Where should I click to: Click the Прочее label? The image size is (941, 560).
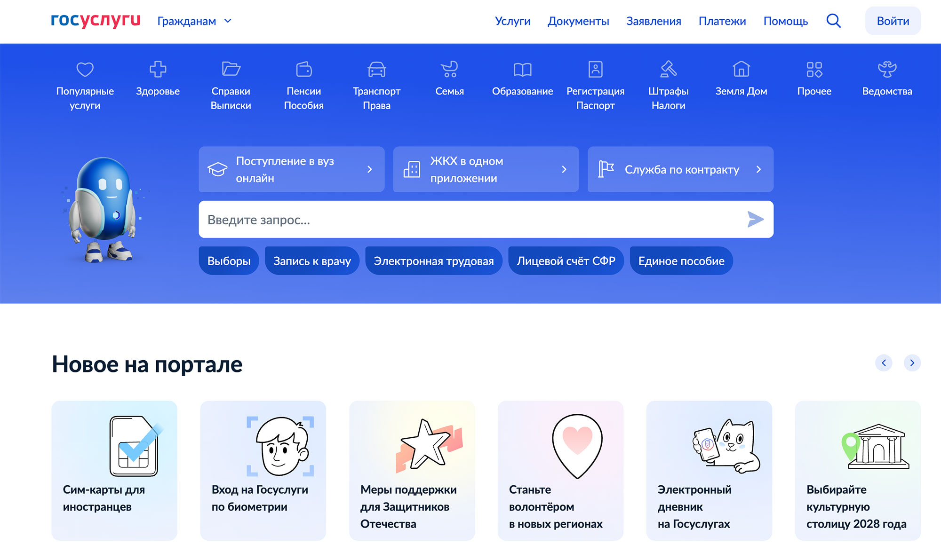pos(814,91)
